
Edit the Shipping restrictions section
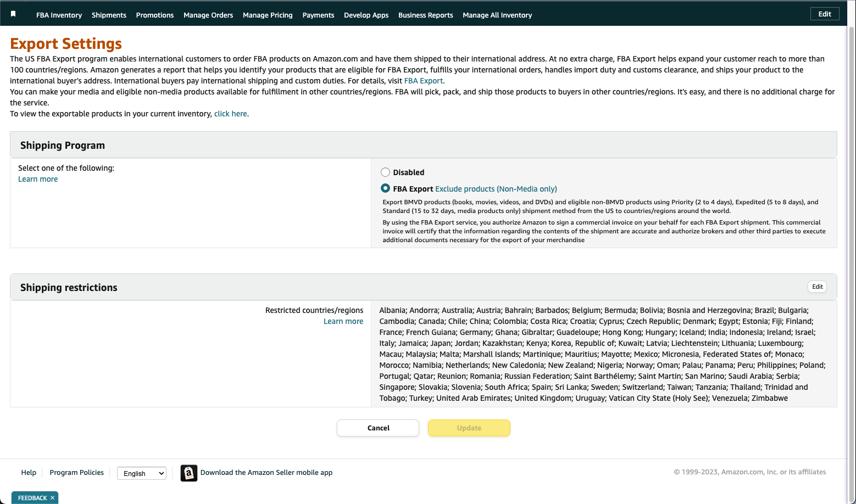pos(818,287)
